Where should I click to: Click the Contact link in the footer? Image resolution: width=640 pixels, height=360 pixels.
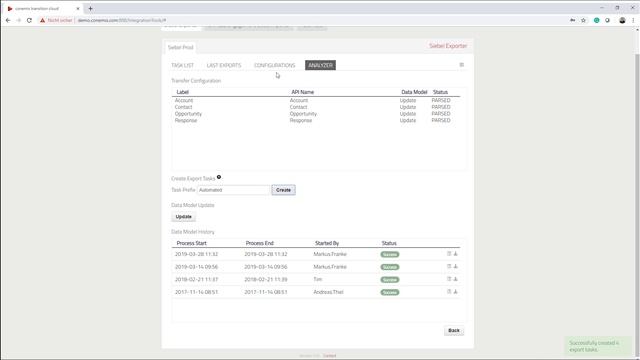(329, 356)
